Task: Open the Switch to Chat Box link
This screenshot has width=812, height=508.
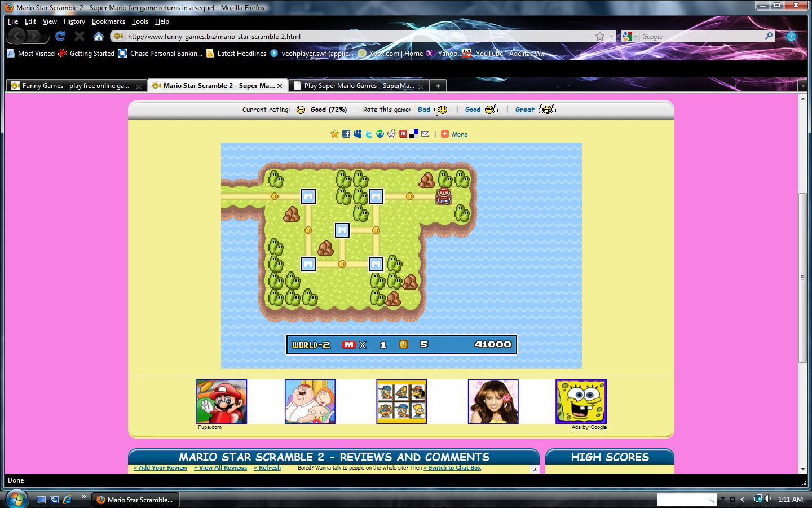Action: coord(453,467)
